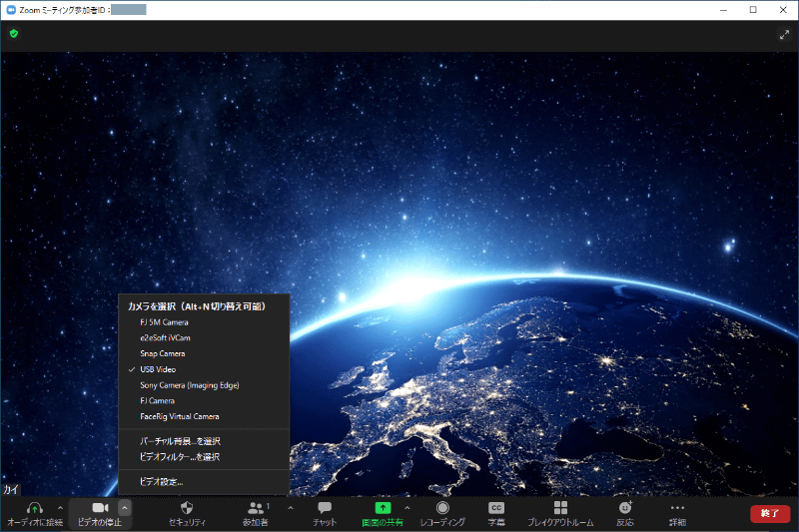Expand share screen options arrow

(407, 508)
